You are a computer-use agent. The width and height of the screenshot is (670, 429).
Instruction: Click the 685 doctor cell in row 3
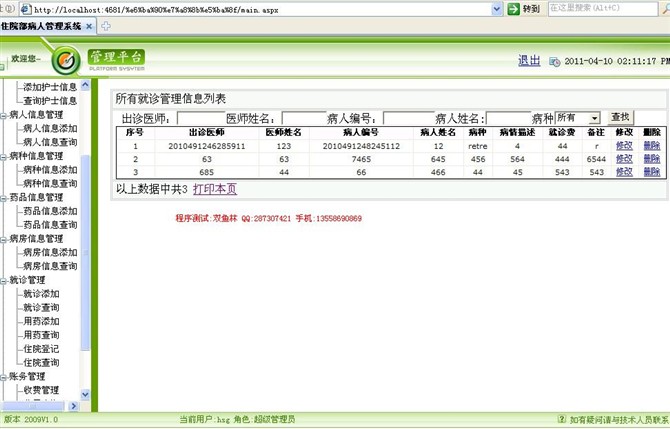[x=207, y=172]
